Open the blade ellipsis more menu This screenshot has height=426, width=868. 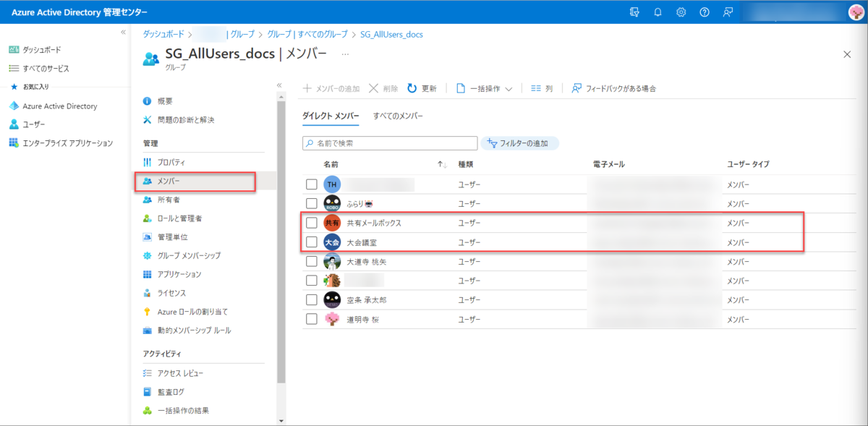(x=345, y=54)
